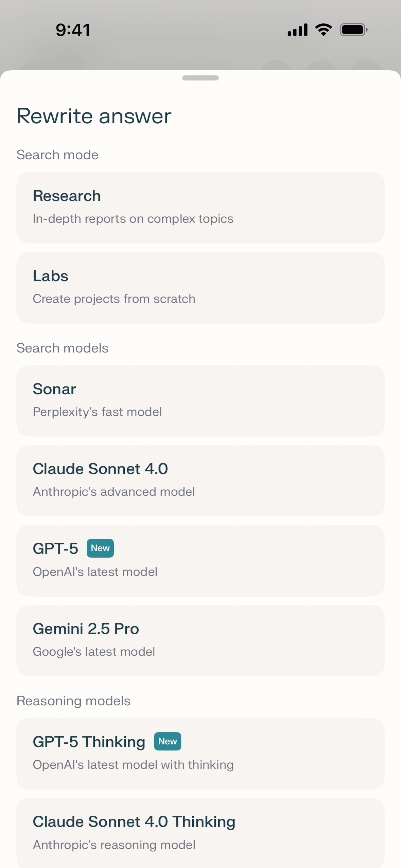Image resolution: width=401 pixels, height=868 pixels.
Task: Tap the 9:41 clock in status bar
Action: click(73, 30)
